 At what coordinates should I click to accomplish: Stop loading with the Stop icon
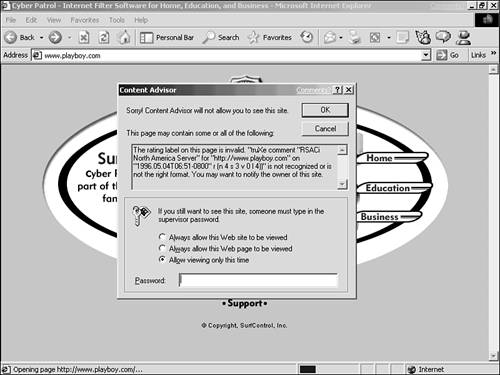click(84, 37)
